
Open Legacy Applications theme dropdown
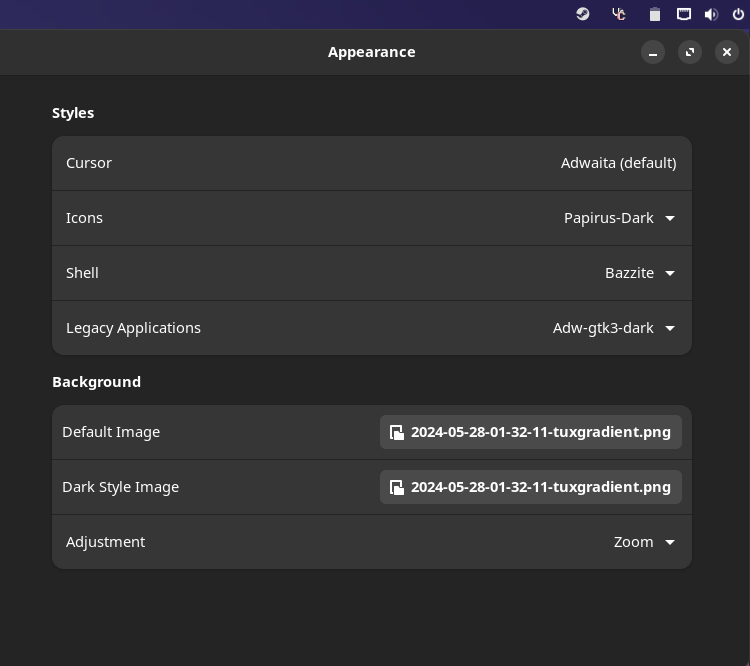[x=669, y=328]
